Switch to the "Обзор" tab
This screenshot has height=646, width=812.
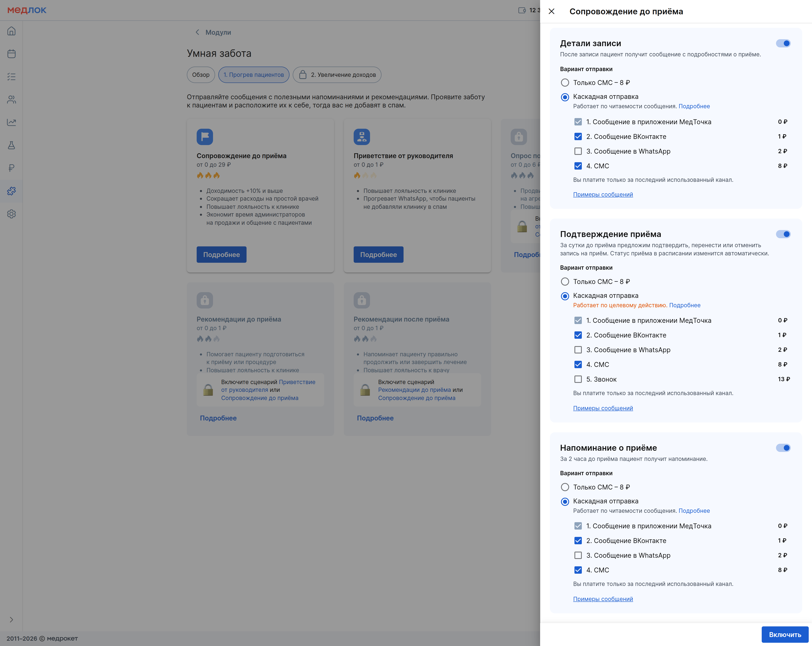201,75
